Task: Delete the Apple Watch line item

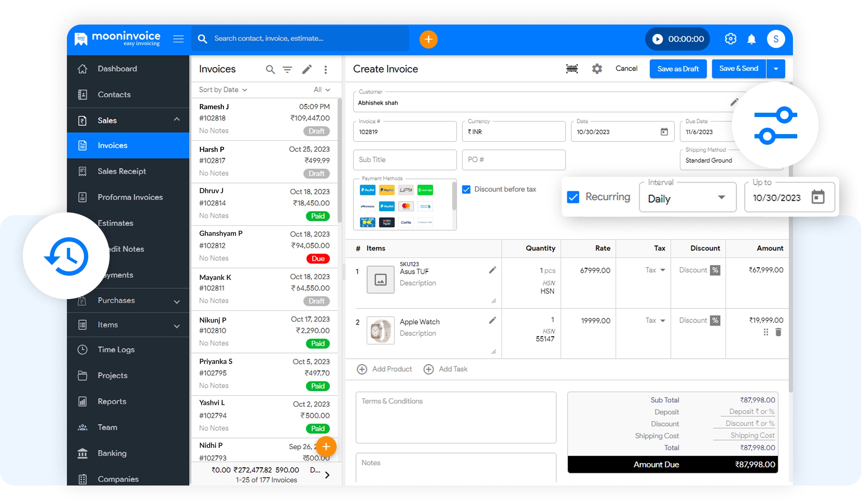Action: coord(778,332)
